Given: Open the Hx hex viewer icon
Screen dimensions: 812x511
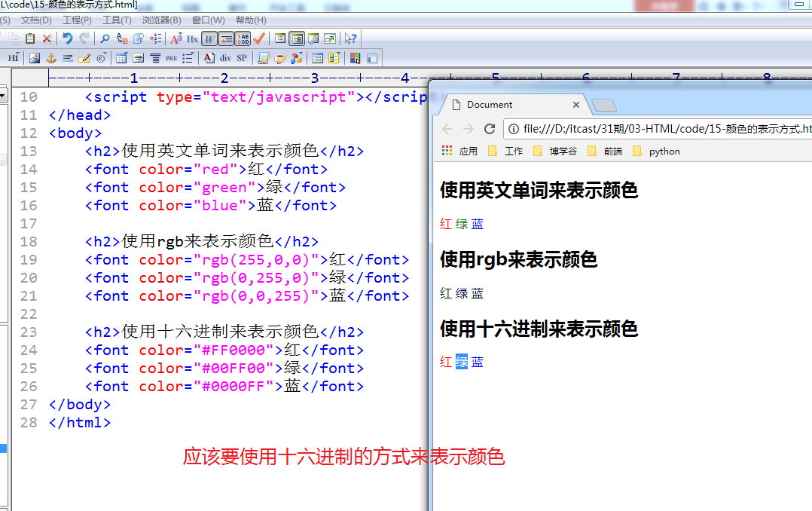Looking at the screenshot, I should pyautogui.click(x=192, y=39).
